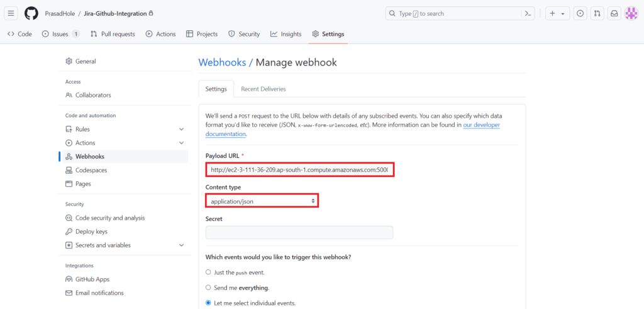Select the webhook Settings tab
This screenshot has width=644, height=309.
(x=216, y=89)
